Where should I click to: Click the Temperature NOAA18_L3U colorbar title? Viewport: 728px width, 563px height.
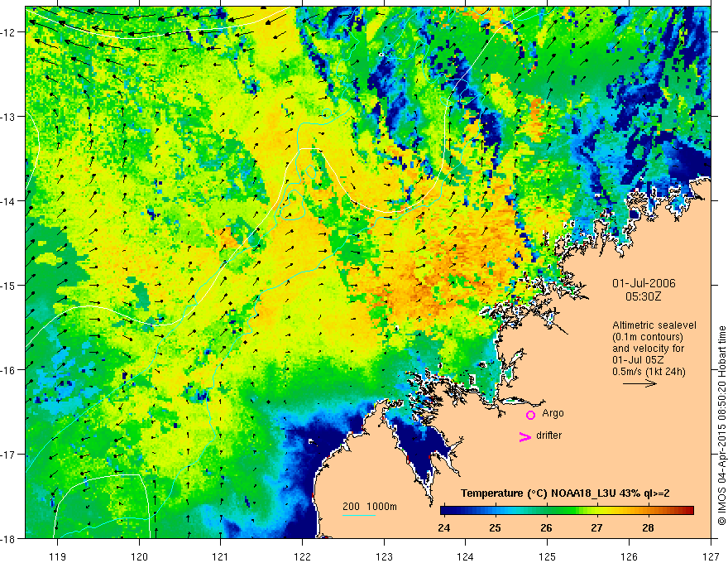point(565,493)
